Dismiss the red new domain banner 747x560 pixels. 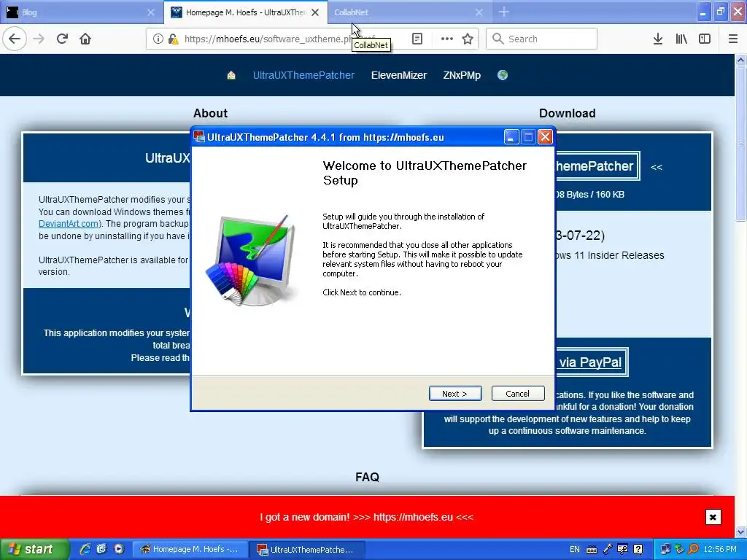(x=713, y=517)
